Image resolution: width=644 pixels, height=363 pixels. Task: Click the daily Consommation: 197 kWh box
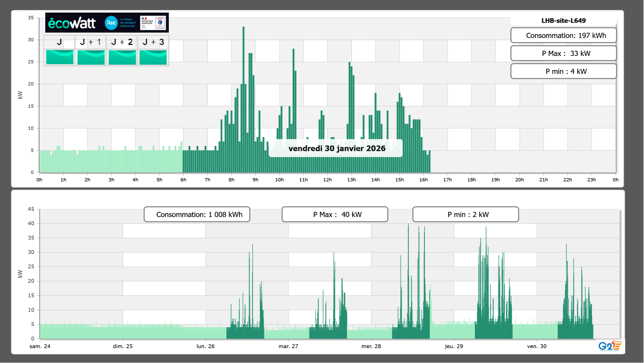click(563, 35)
